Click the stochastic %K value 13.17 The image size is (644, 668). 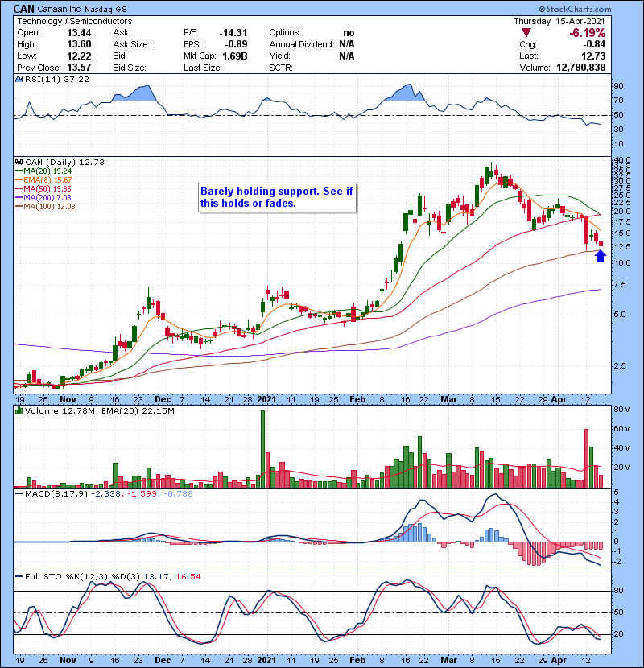pos(156,576)
